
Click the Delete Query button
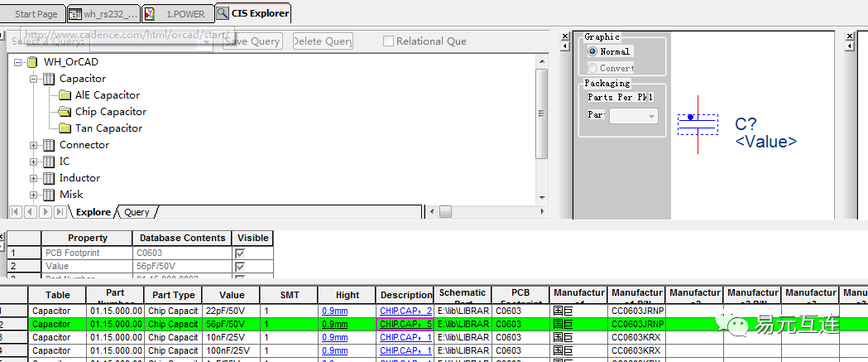[324, 41]
